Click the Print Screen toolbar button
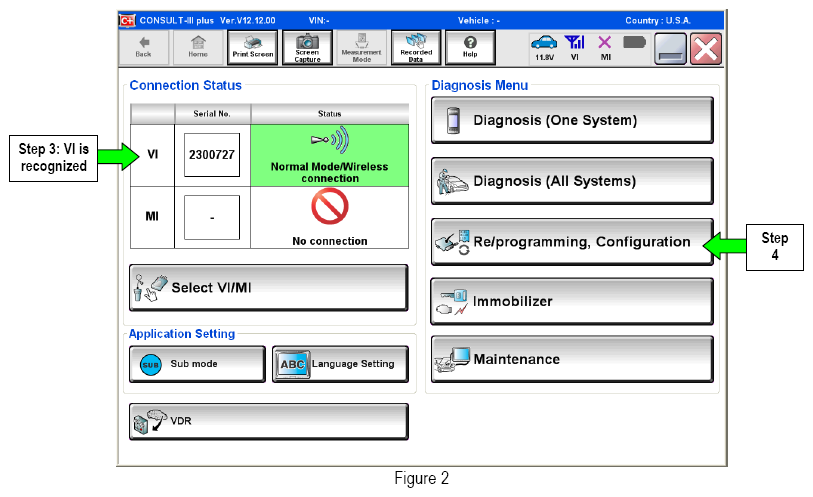The image size is (813, 497). (253, 48)
